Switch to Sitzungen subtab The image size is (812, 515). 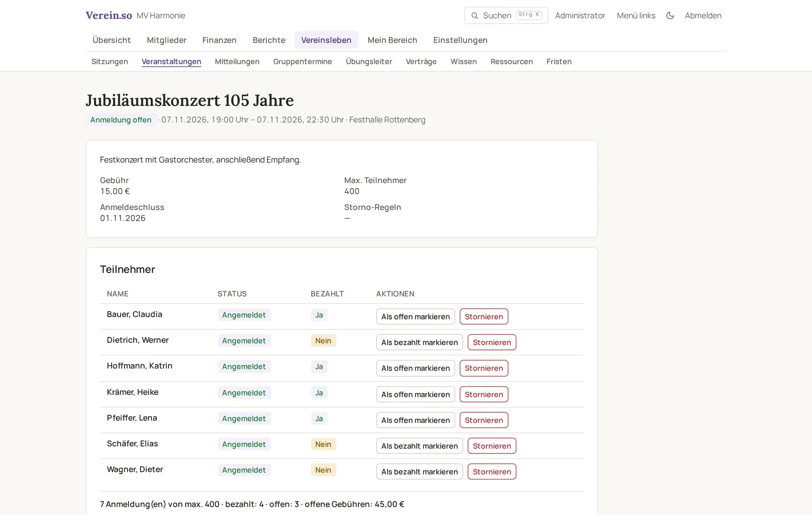(110, 61)
